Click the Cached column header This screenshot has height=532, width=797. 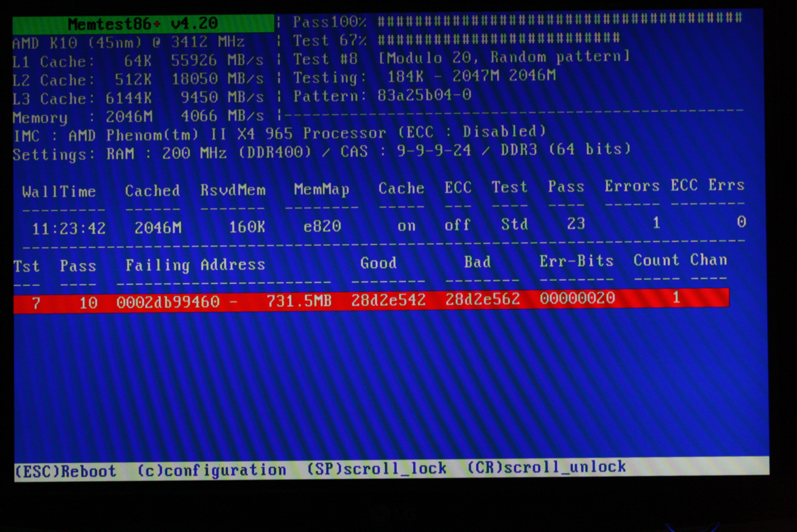(x=152, y=191)
